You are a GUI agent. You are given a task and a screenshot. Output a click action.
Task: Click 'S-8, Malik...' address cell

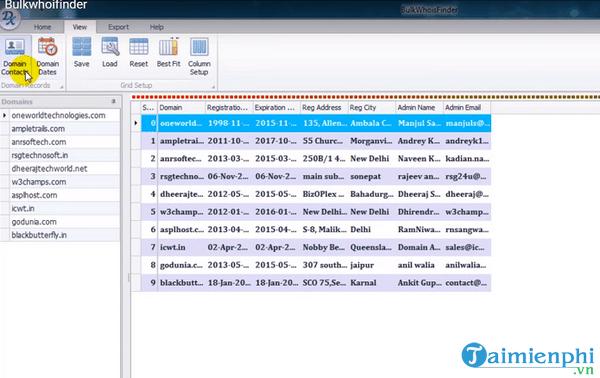[x=324, y=230]
